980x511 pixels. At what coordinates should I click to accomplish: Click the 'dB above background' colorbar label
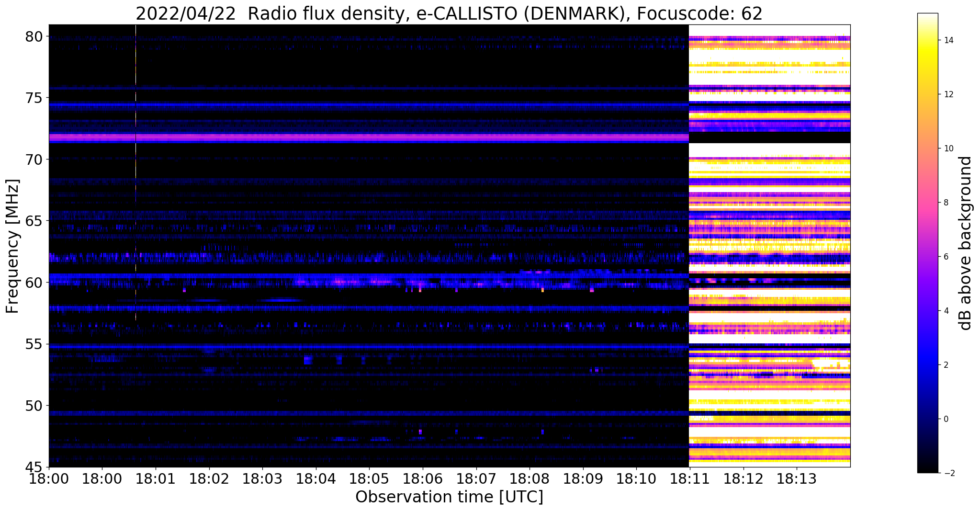point(966,243)
